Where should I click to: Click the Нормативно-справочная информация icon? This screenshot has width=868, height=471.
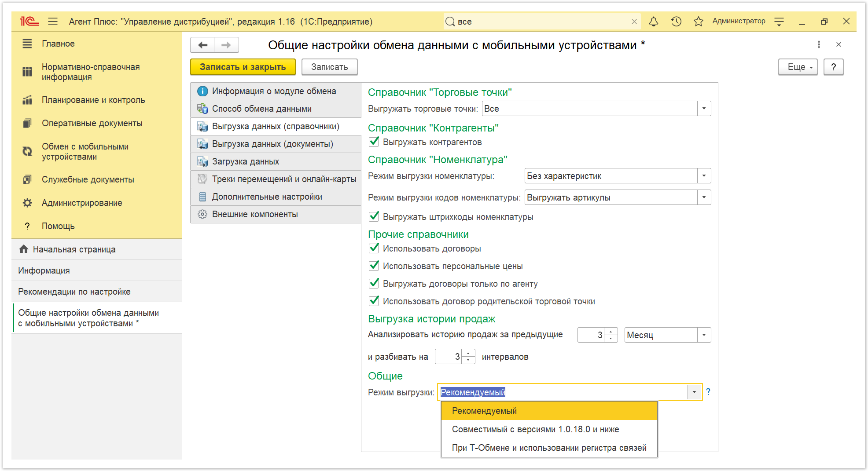click(27, 72)
